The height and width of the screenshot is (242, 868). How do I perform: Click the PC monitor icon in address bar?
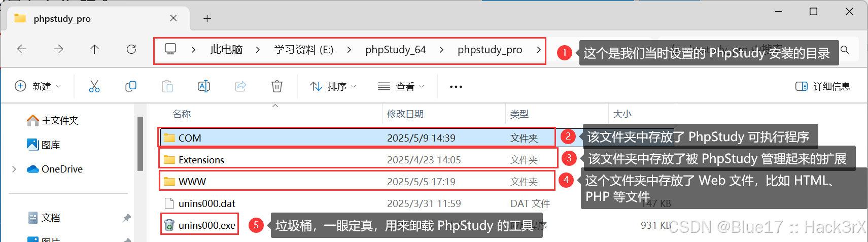click(x=170, y=49)
